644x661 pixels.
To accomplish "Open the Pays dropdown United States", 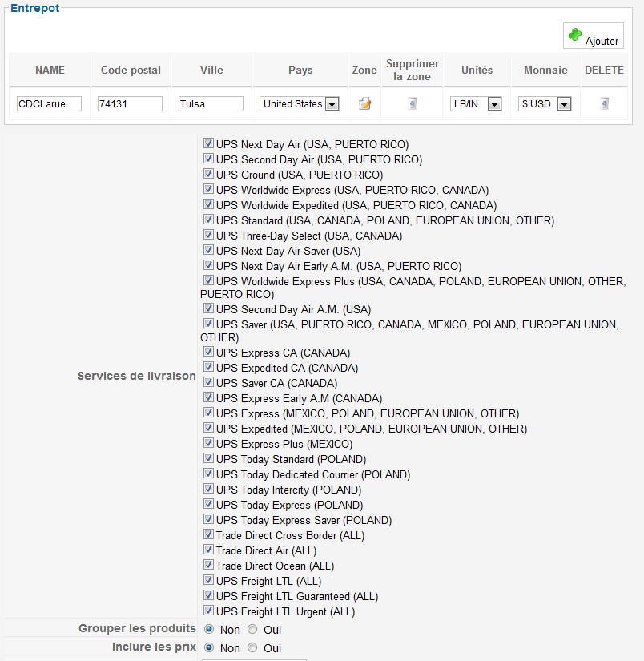I will [300, 103].
